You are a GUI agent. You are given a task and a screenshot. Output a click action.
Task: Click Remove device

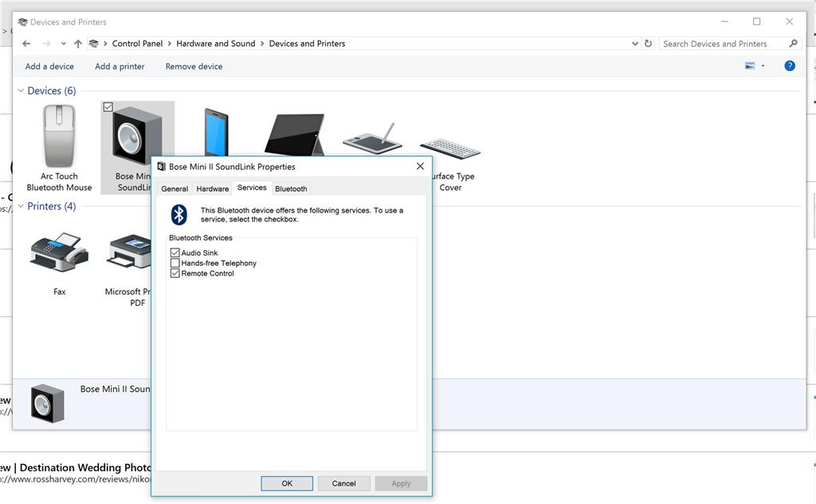194,67
